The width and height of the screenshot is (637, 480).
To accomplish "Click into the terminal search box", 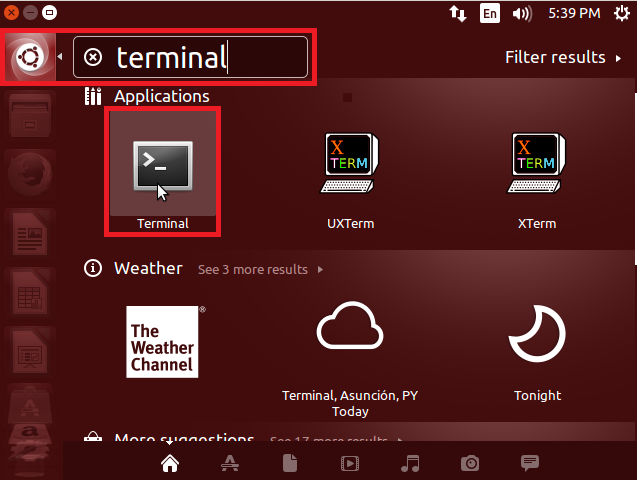I will point(190,57).
